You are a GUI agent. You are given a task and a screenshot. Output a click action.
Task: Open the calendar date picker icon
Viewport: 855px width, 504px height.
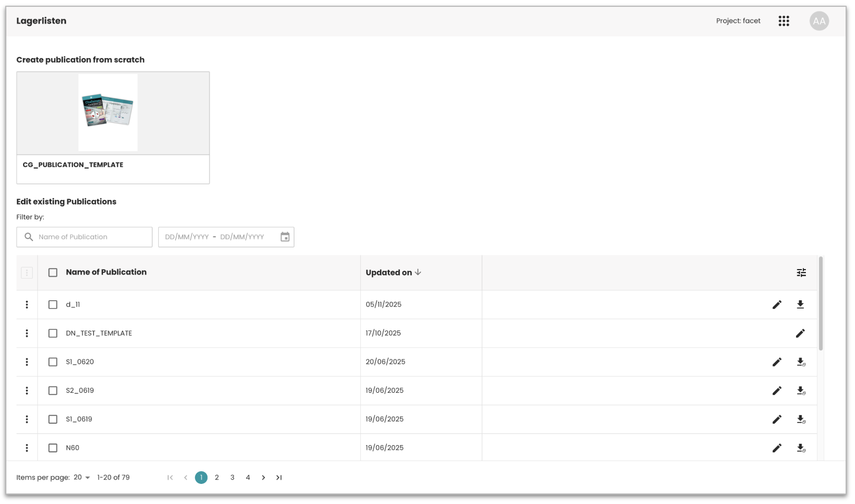285,237
